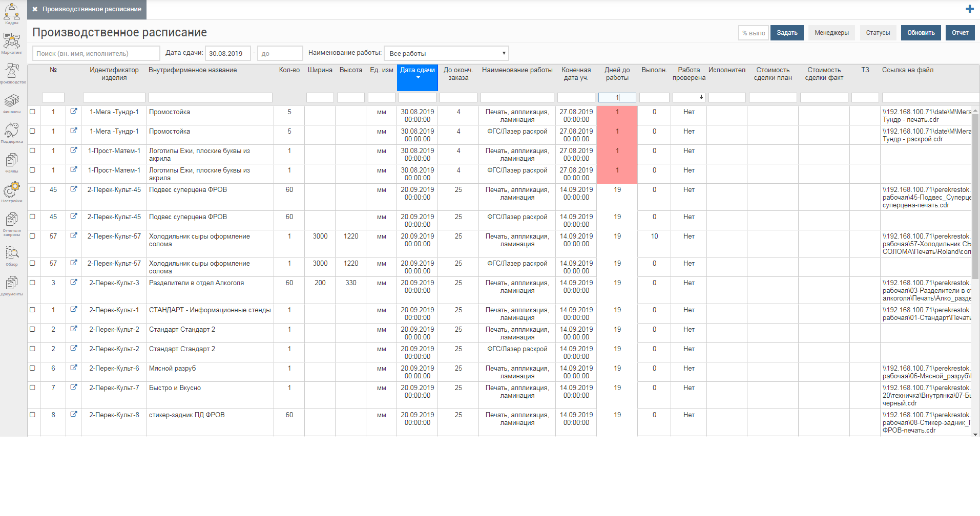980x516 pixels.
Task: Tick the checkbox for Мясной разруб row
Action: pos(33,368)
